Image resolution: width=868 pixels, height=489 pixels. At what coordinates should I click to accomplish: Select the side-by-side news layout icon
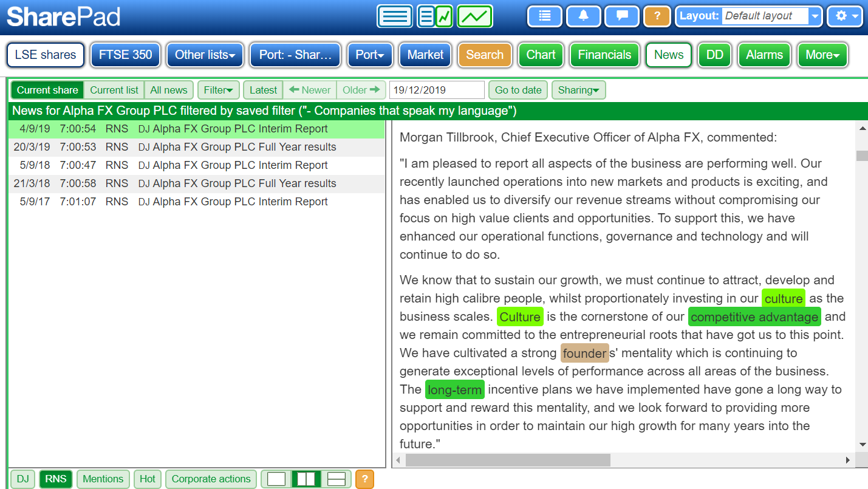(x=306, y=479)
